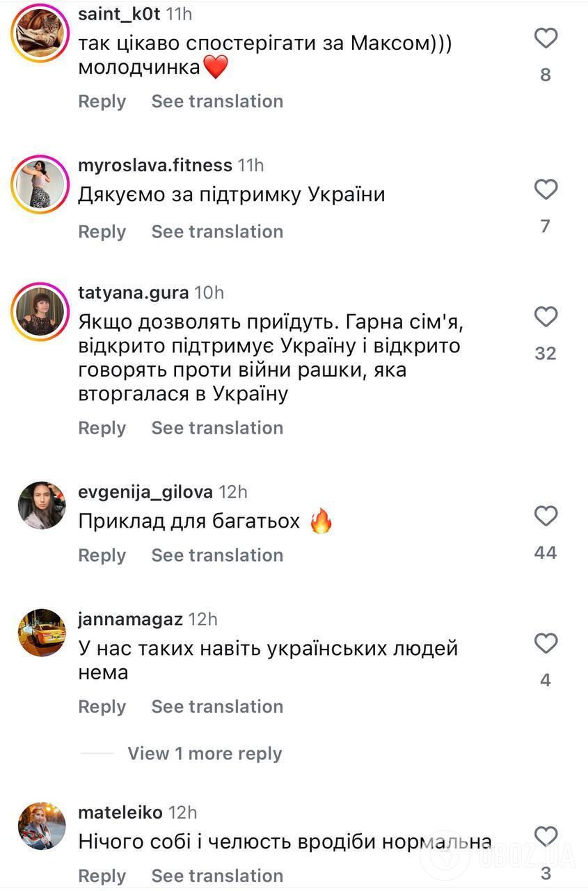Like the comment by saint_k0t
Image resolution: width=588 pixels, height=891 pixels.
tap(546, 38)
